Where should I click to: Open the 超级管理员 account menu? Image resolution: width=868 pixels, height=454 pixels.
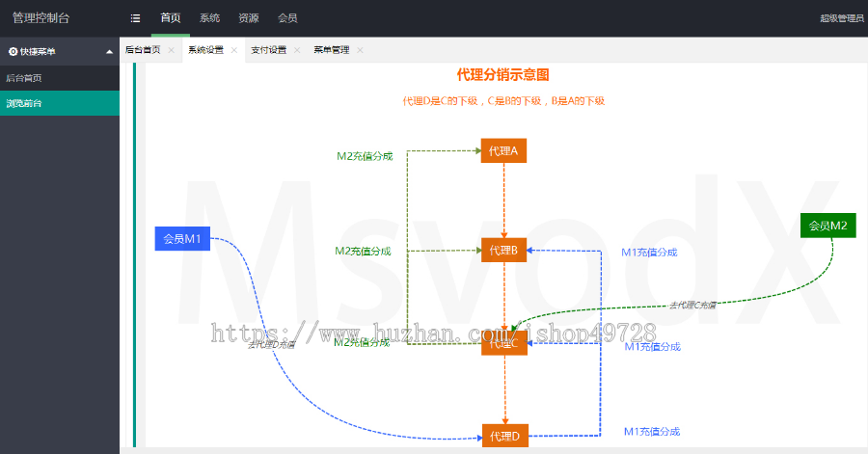(841, 18)
